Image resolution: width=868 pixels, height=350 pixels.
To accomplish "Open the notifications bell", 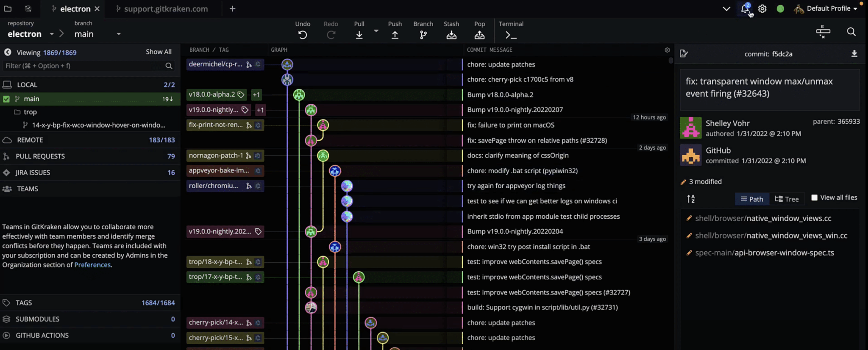I will click(745, 8).
